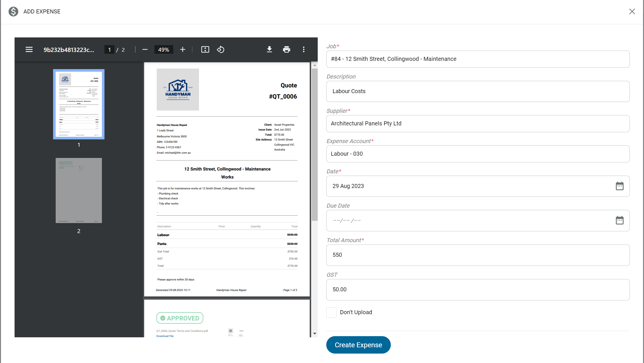This screenshot has height=363, width=644.
Task: Open the Date calendar picker
Action: pyautogui.click(x=619, y=186)
